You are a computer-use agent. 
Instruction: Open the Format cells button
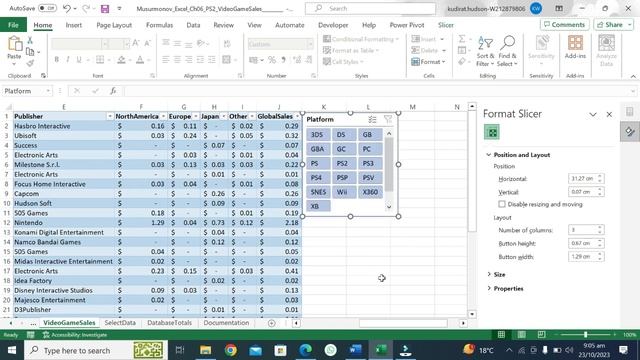[x=429, y=62]
